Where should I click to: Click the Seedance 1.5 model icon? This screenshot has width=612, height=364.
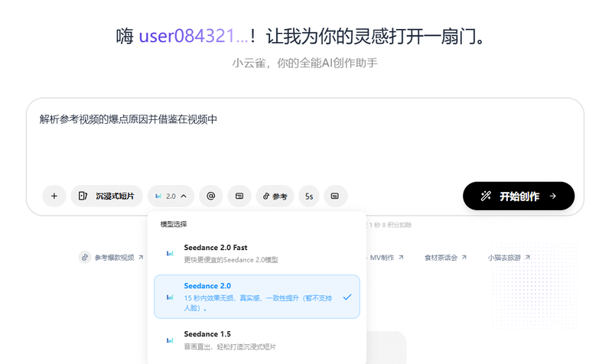(170, 340)
